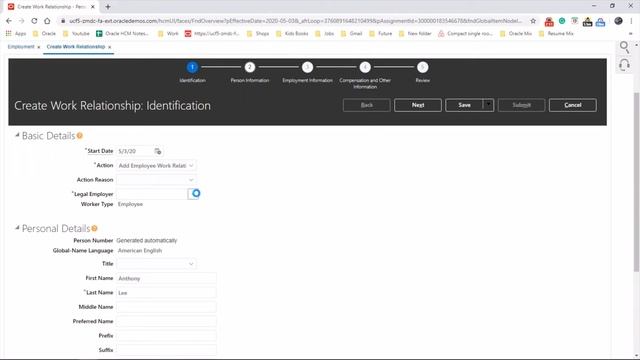The image size is (640, 360).
Task: Click the headset support icon
Action: pos(624,65)
